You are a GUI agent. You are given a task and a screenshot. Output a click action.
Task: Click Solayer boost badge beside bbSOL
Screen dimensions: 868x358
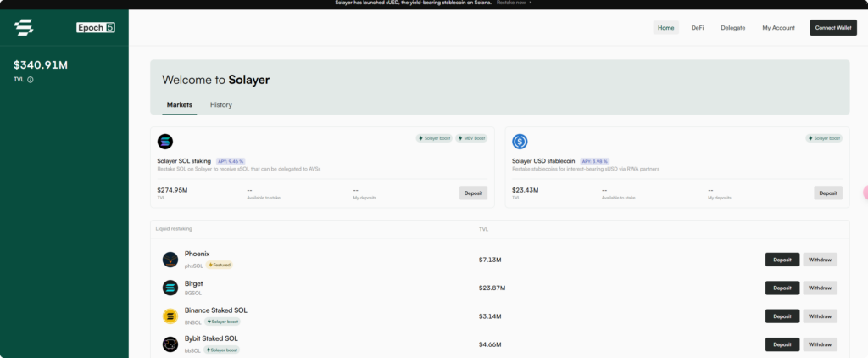pyautogui.click(x=221, y=350)
